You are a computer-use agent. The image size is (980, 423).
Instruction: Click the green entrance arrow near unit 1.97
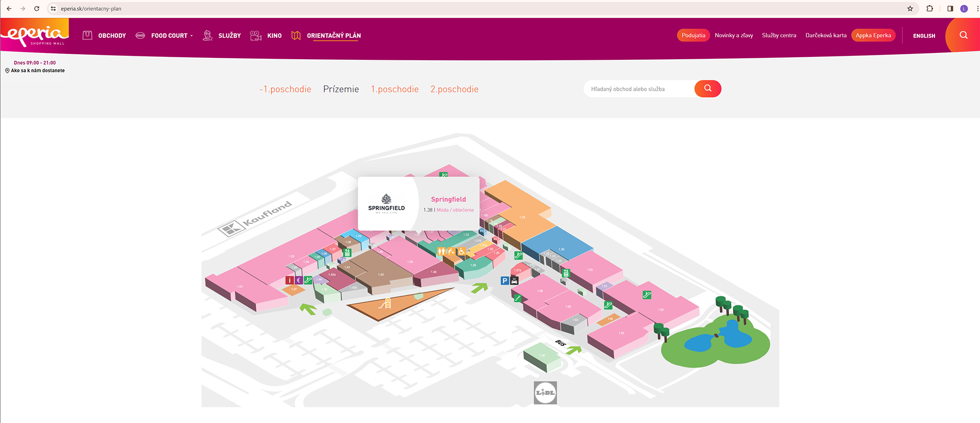coord(308,309)
